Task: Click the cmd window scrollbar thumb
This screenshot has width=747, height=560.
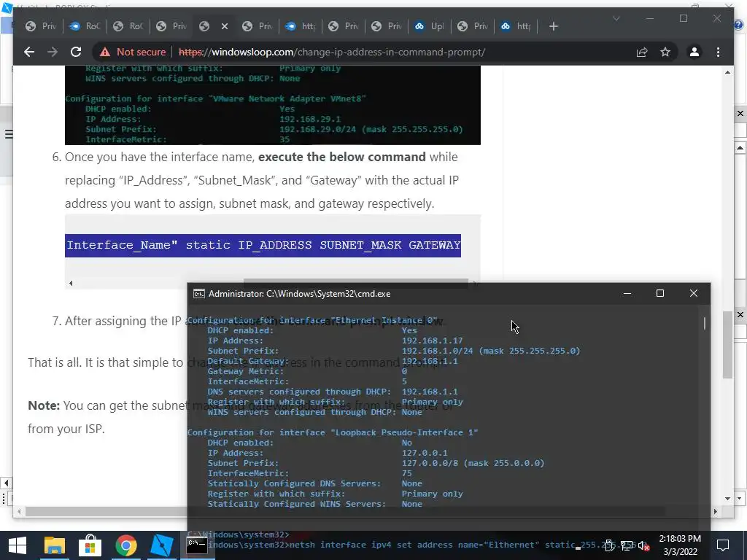Action: (705, 323)
